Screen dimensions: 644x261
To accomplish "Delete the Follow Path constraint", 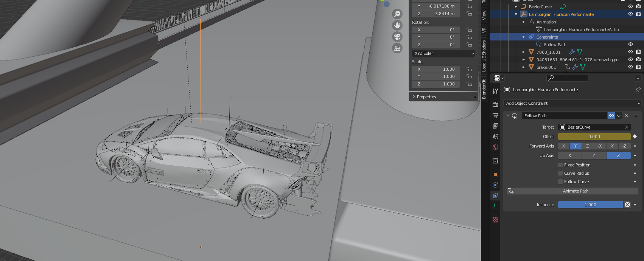I will click(x=627, y=116).
